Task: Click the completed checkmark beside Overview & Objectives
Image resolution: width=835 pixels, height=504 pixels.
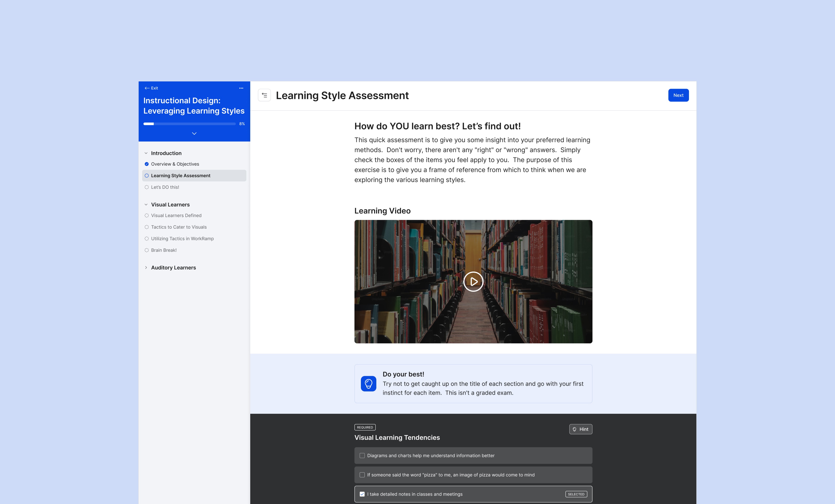Action: point(147,164)
